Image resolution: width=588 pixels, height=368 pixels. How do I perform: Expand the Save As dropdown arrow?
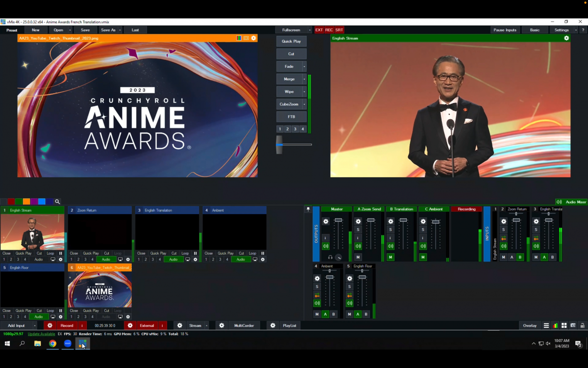pyautogui.click(x=120, y=30)
